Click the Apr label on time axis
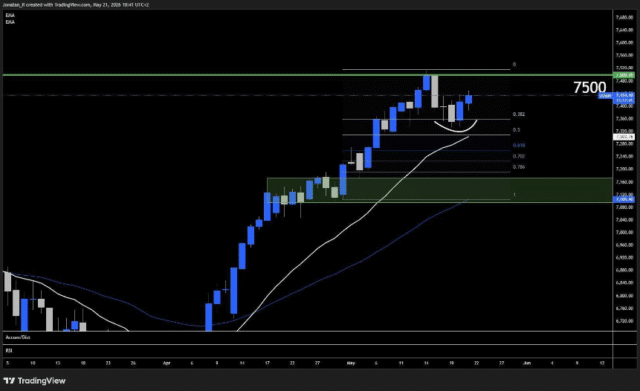The width and height of the screenshot is (640, 391). (x=166, y=363)
